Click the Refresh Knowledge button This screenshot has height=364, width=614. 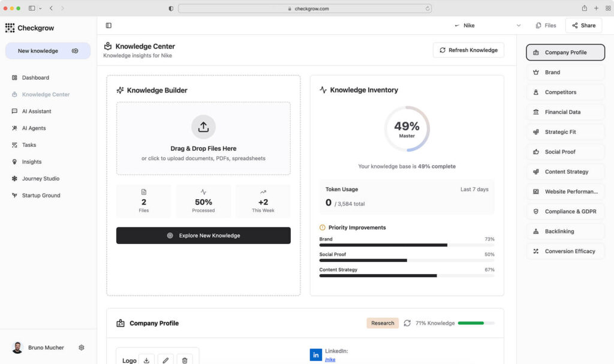point(468,50)
